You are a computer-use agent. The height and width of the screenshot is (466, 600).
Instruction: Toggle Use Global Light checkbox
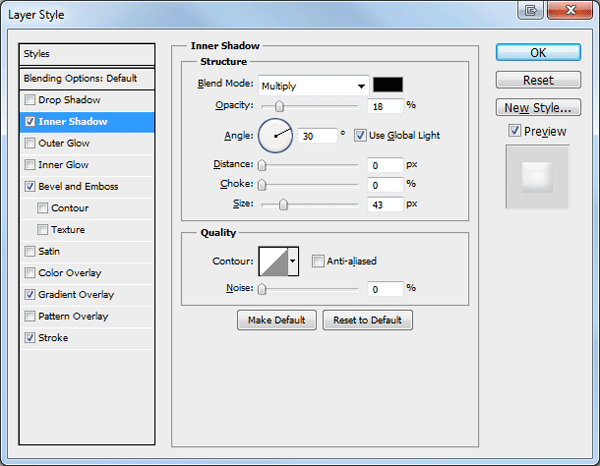359,135
